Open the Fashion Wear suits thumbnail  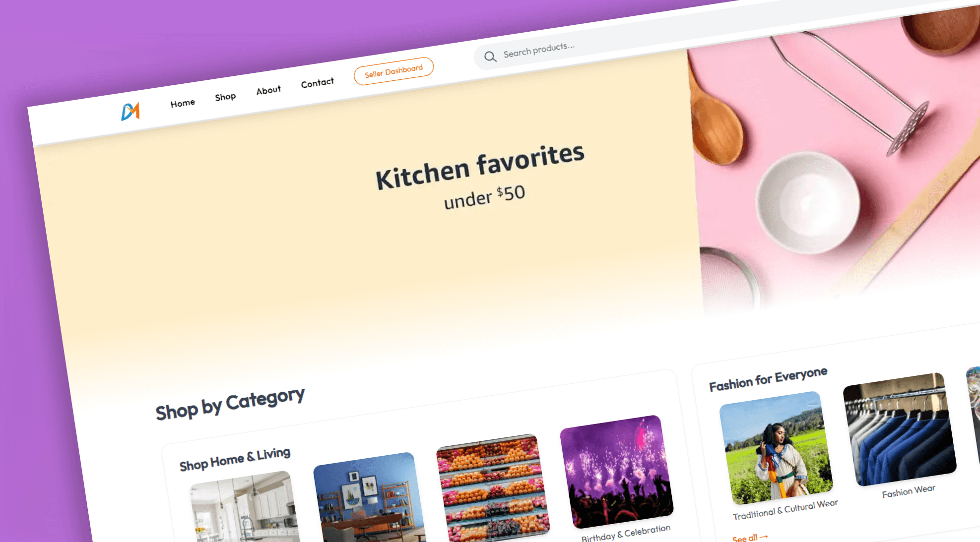tap(900, 429)
